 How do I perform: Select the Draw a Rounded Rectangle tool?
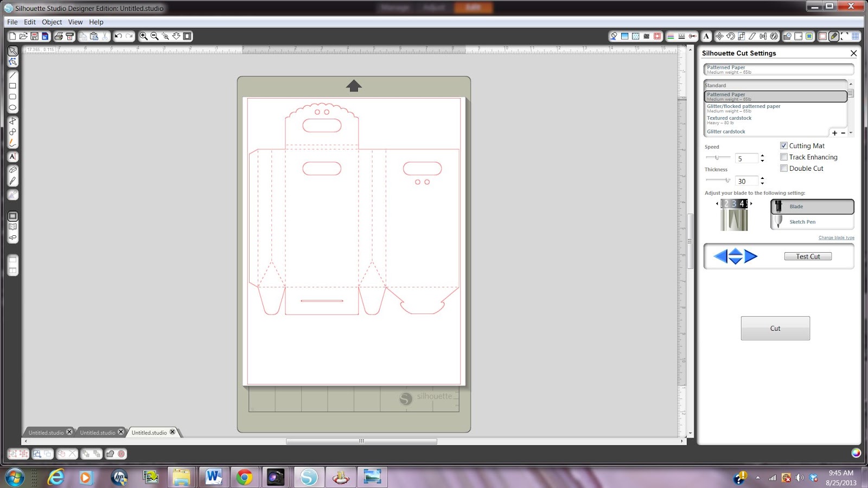tap(12, 97)
